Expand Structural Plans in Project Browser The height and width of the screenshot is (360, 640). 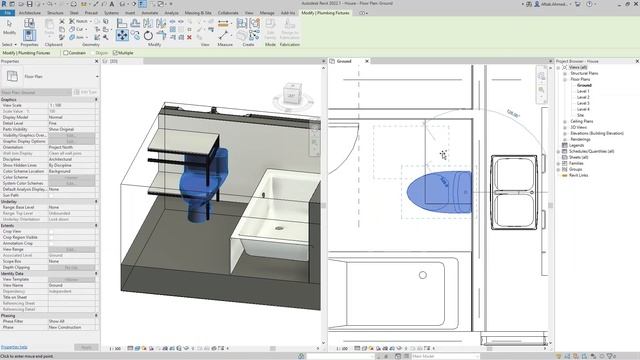(565, 73)
